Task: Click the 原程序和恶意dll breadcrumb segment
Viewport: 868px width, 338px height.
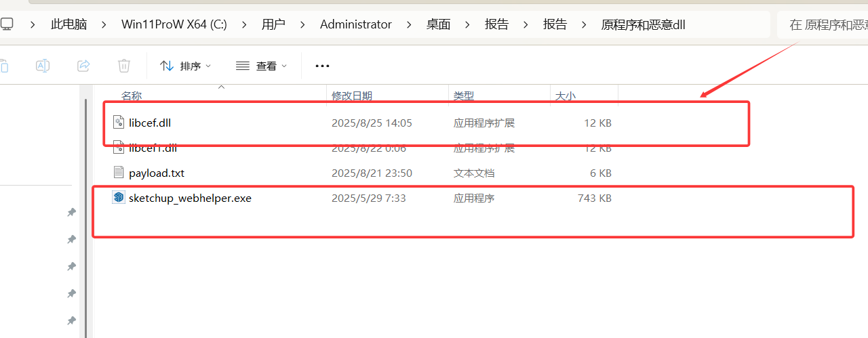Action: coord(644,24)
